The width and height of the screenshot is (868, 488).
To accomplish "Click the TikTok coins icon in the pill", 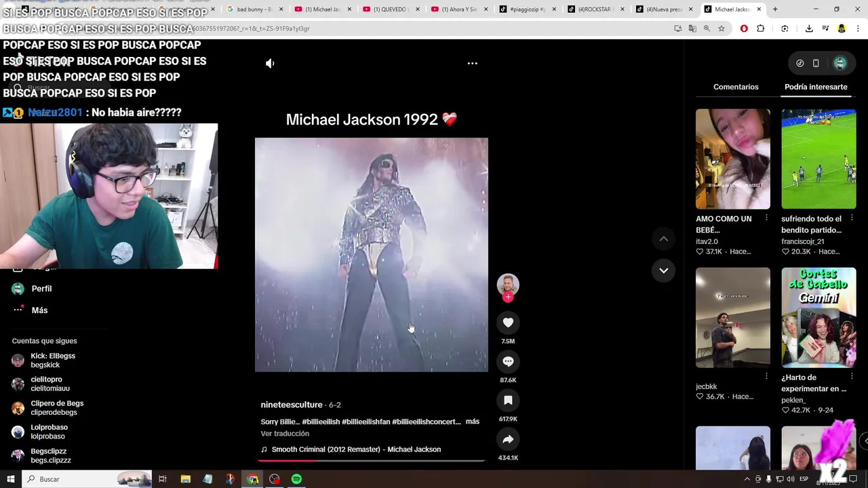I will tap(800, 63).
